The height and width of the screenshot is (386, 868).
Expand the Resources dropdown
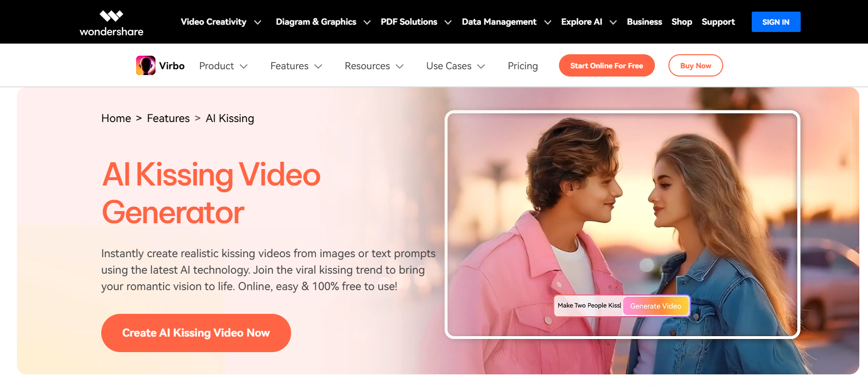(x=373, y=66)
